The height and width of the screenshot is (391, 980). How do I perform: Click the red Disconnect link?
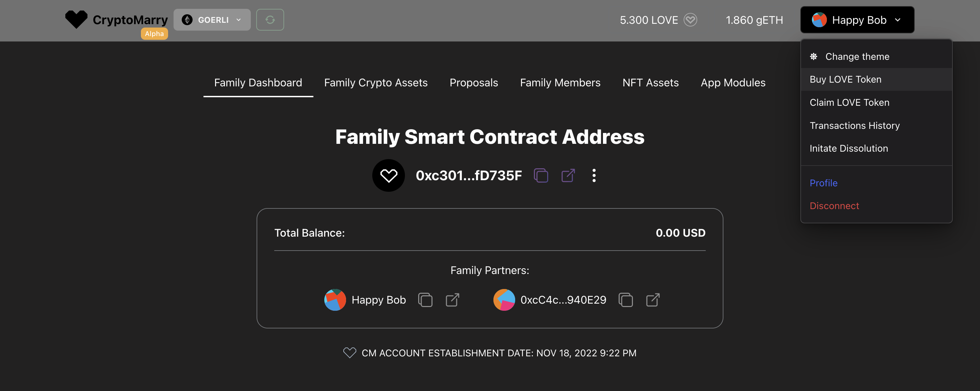click(834, 206)
